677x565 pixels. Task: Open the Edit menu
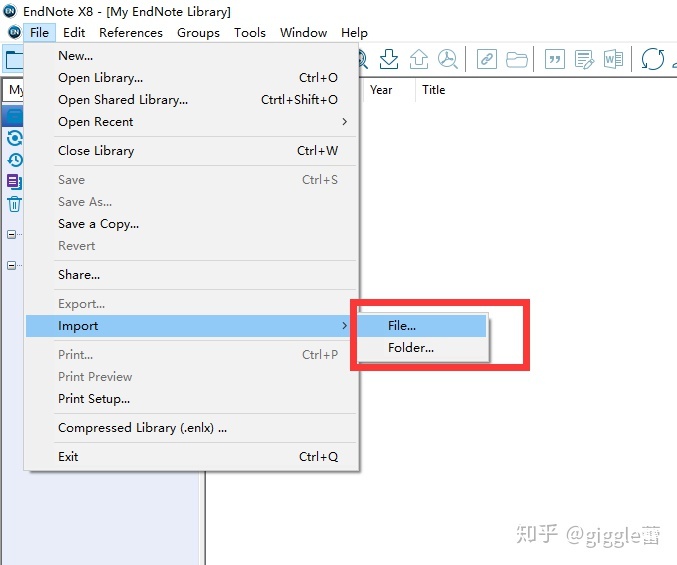74,32
